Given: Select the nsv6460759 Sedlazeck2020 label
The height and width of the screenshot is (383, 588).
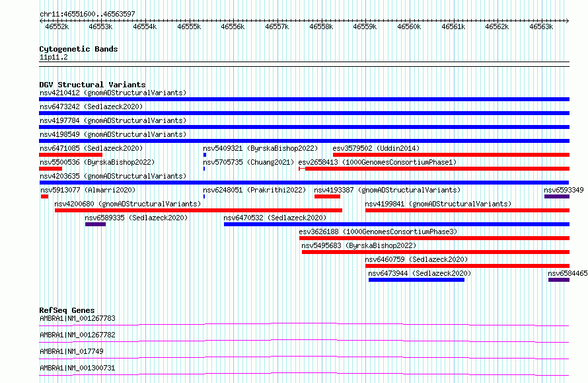Looking at the screenshot, I should (x=416, y=259).
